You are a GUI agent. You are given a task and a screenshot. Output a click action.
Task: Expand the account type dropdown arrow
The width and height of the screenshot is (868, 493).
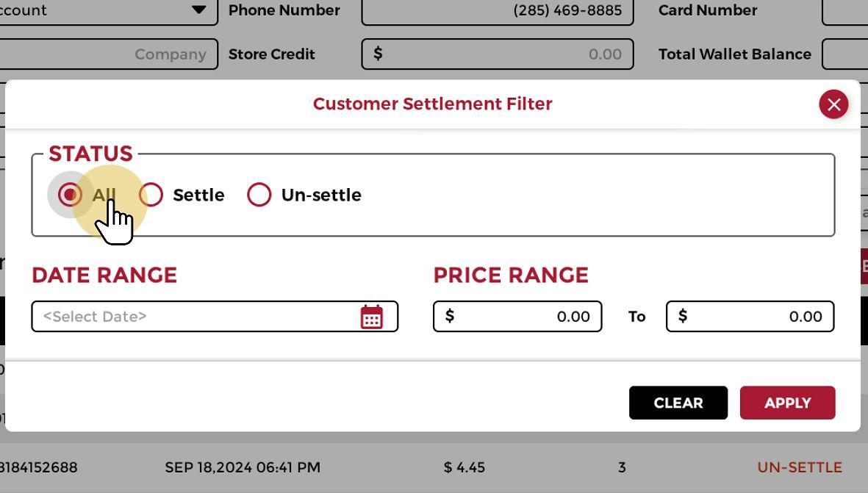point(198,10)
